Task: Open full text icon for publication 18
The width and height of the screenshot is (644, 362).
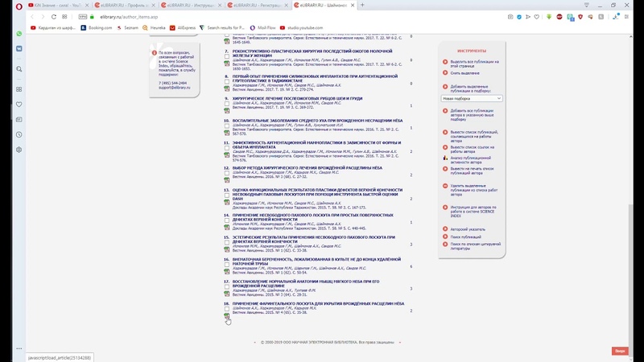Action: 227,315
